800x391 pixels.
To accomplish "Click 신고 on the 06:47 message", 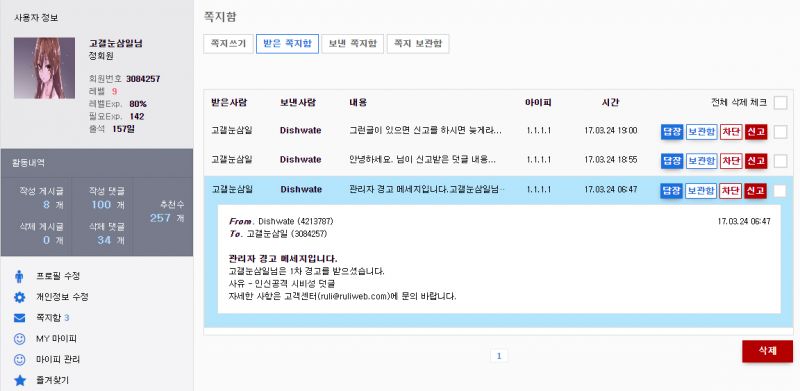I will [756, 191].
